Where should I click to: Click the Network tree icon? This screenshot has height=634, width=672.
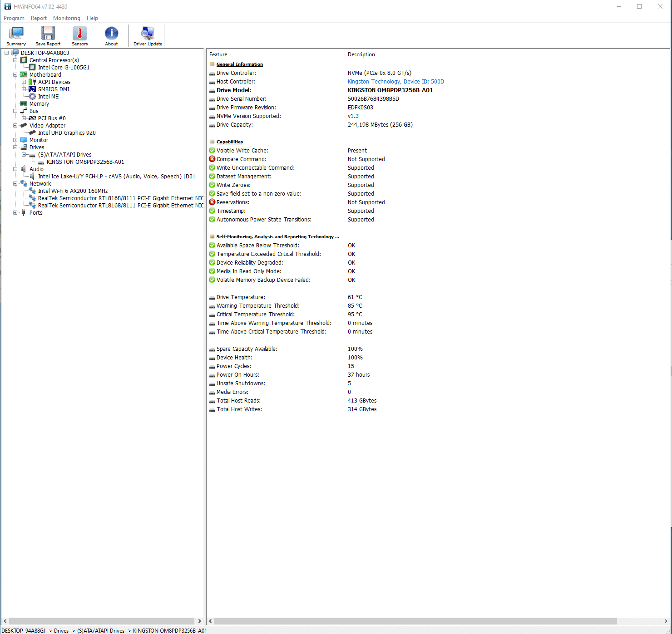tap(24, 184)
